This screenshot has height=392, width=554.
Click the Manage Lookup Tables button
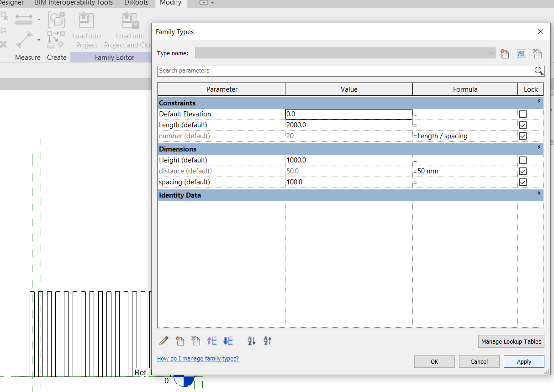click(x=511, y=341)
